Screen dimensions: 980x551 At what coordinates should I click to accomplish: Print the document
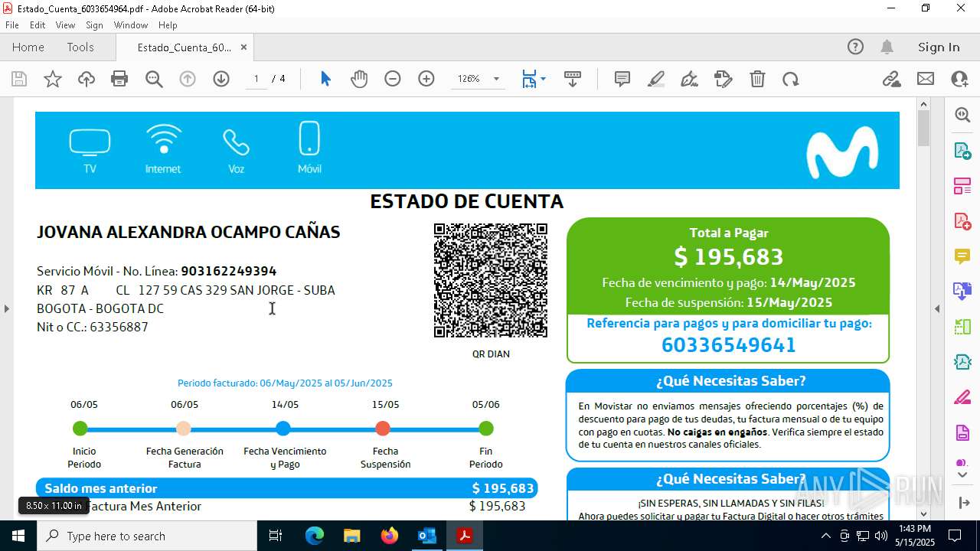coord(119,79)
